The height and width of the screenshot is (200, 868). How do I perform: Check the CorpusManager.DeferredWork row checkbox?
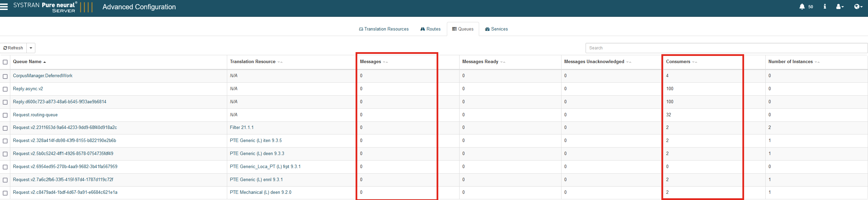click(5, 76)
